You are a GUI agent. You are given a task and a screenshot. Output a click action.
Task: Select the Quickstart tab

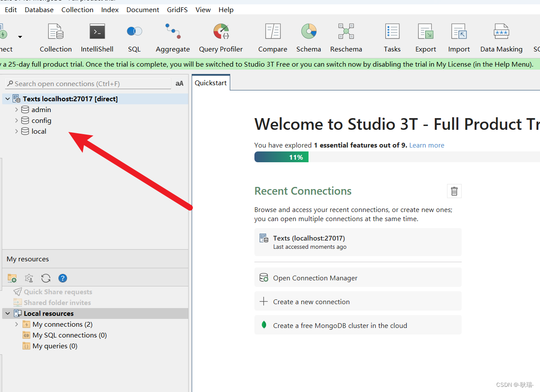(211, 83)
